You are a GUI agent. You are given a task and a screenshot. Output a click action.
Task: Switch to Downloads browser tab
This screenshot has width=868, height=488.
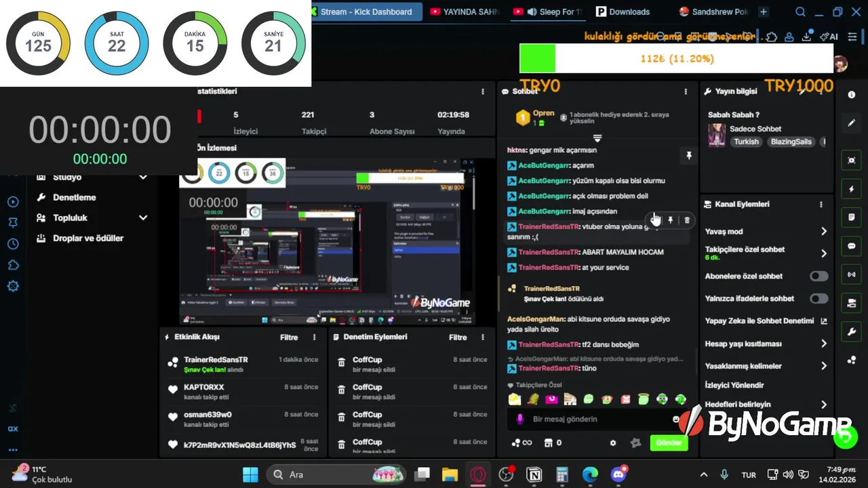pos(623,12)
